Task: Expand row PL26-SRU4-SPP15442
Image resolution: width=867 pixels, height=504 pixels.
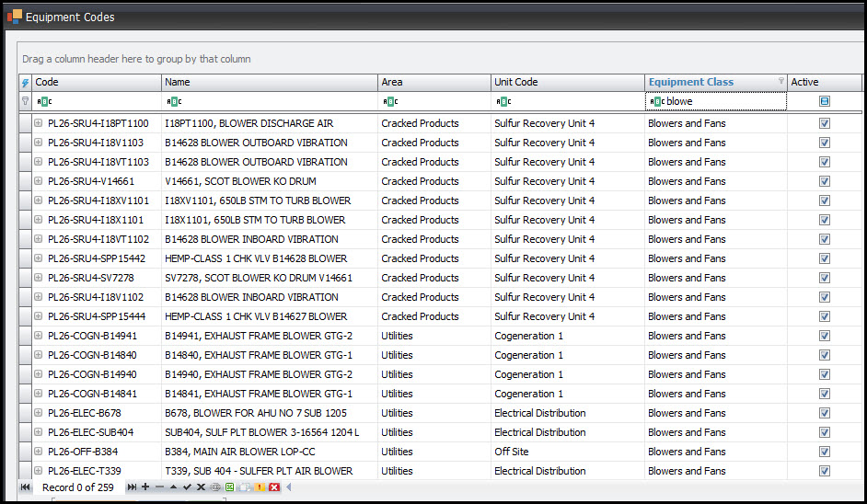Action: (x=38, y=258)
